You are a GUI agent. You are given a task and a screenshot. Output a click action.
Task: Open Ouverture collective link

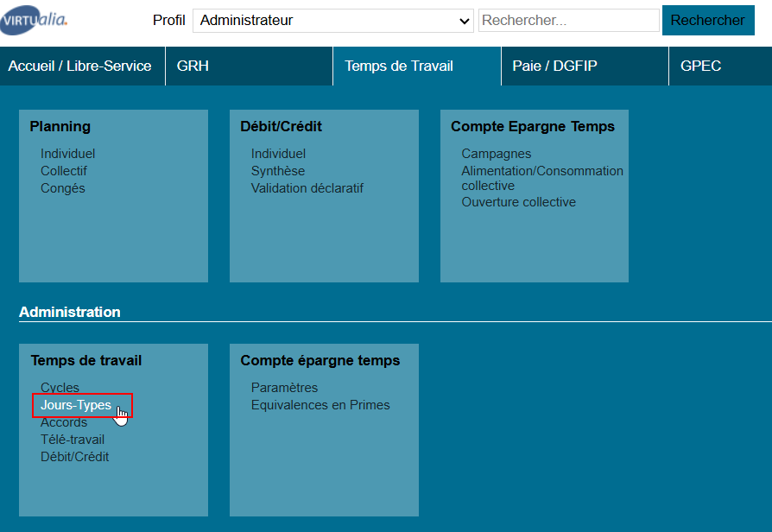point(518,202)
